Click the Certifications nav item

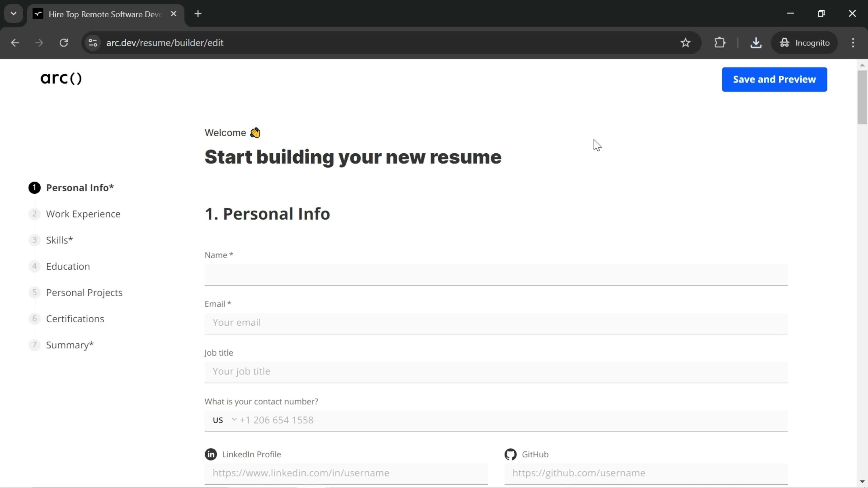click(x=75, y=318)
